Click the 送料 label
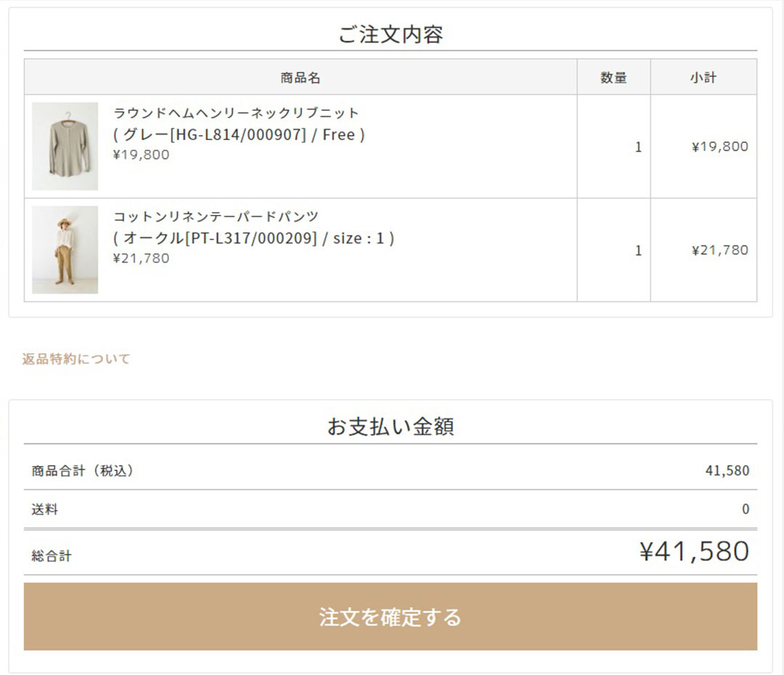The height and width of the screenshot is (675, 784). tap(45, 510)
